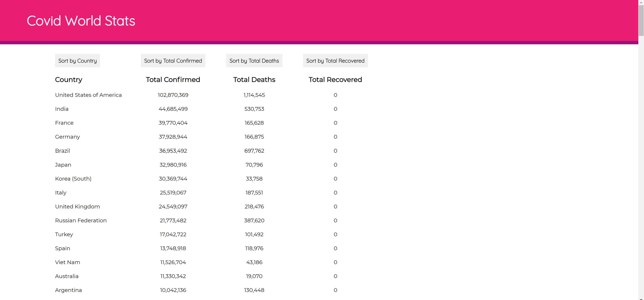Screen dimensions: 644x300
Task: Click the India country name
Action: [62, 109]
